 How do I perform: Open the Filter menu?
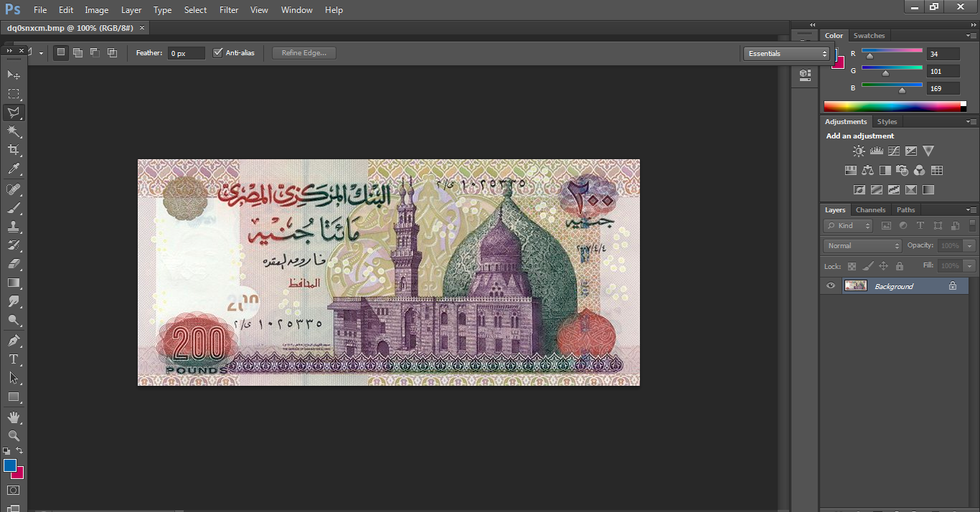coord(229,10)
